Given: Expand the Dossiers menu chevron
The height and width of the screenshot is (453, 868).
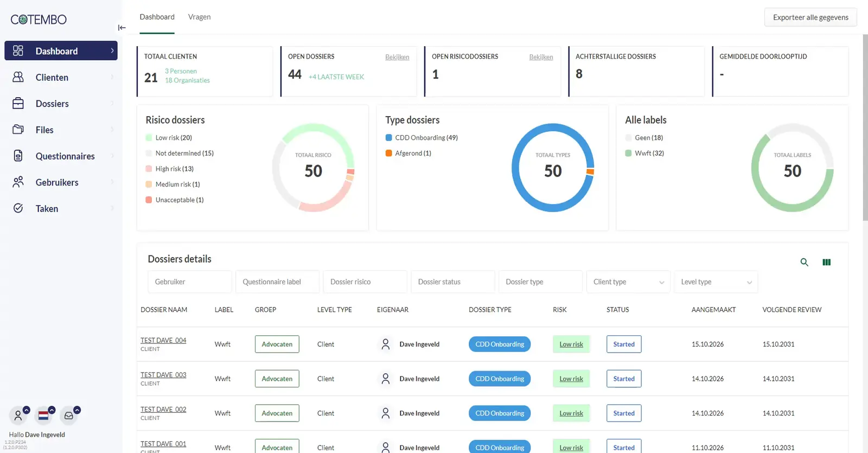Looking at the screenshot, I should (x=112, y=103).
